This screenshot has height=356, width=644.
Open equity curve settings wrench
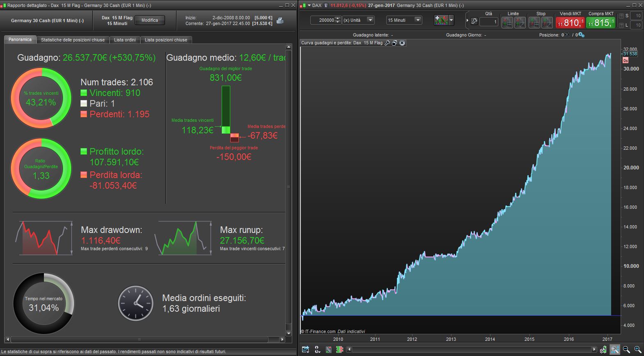[x=387, y=43]
